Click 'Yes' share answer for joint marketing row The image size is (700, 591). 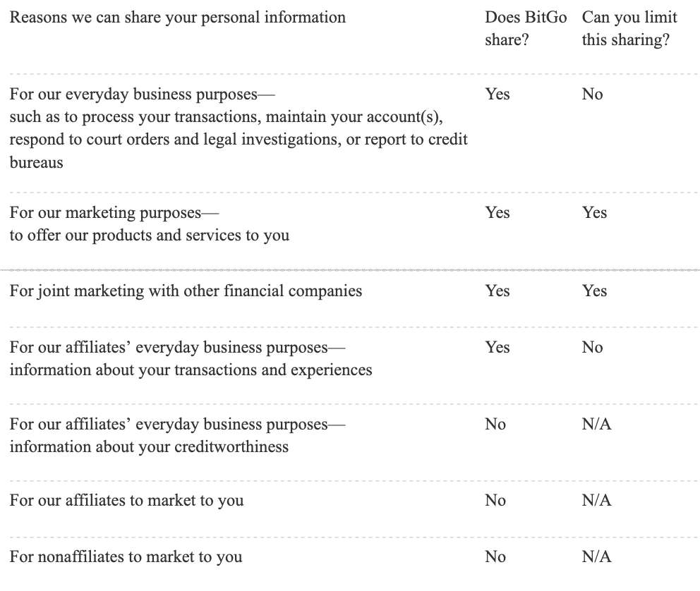click(x=497, y=291)
